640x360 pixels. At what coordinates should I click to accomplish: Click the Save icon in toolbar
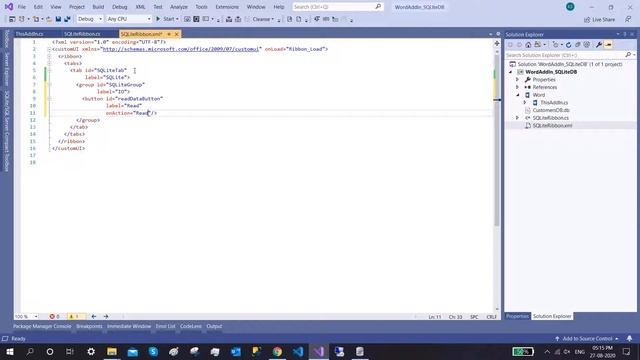click(x=58, y=19)
